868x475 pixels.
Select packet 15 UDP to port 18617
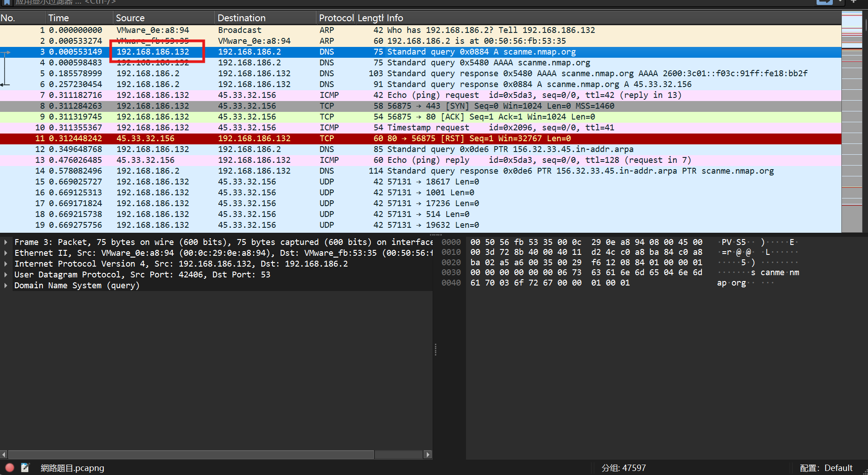[x=420, y=182]
